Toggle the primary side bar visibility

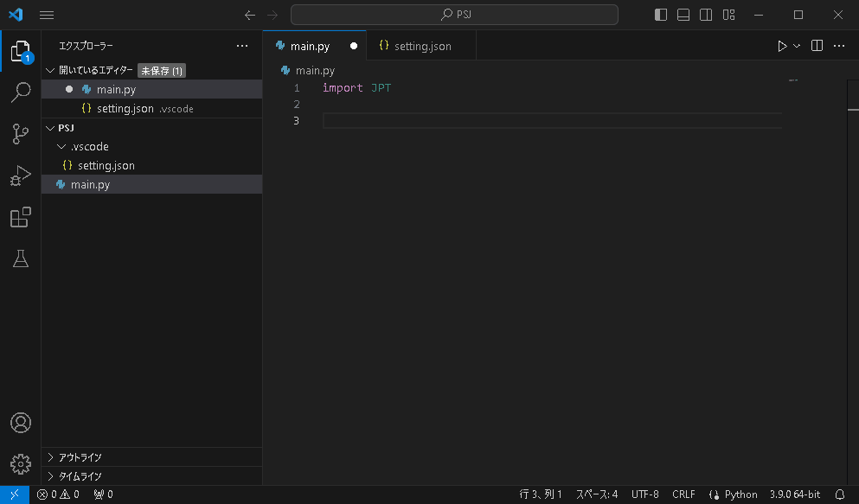point(660,15)
